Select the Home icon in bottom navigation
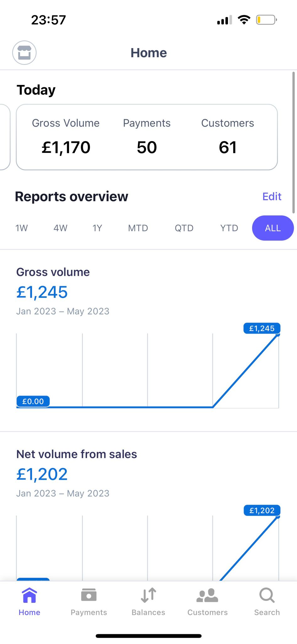The height and width of the screenshot is (644, 297). (x=29, y=595)
